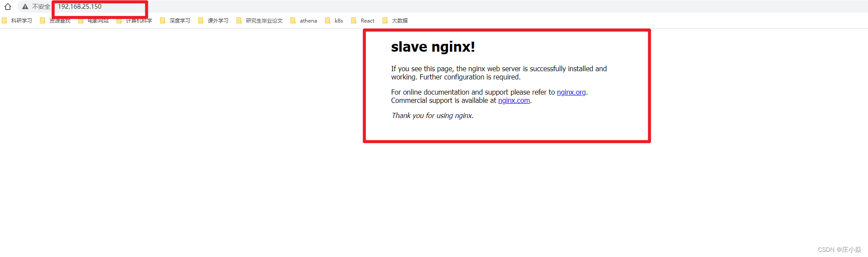This screenshot has height=257, width=868.
Task: Open the k8s bookmark folder
Action: tap(334, 20)
